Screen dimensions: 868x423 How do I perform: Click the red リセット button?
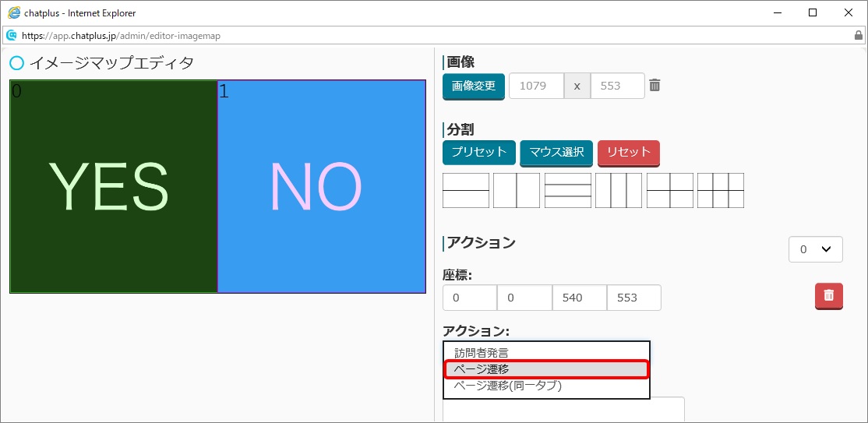click(x=629, y=152)
